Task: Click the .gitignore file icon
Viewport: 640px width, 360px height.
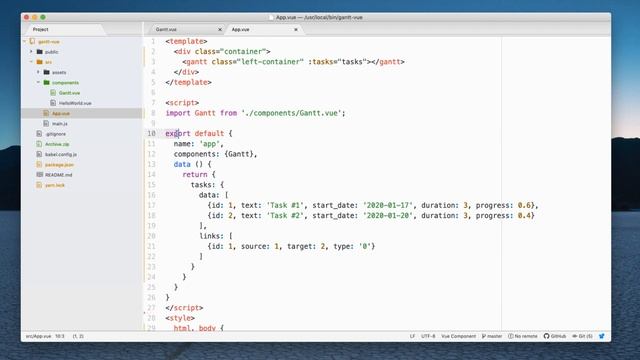Action: [x=39, y=133]
